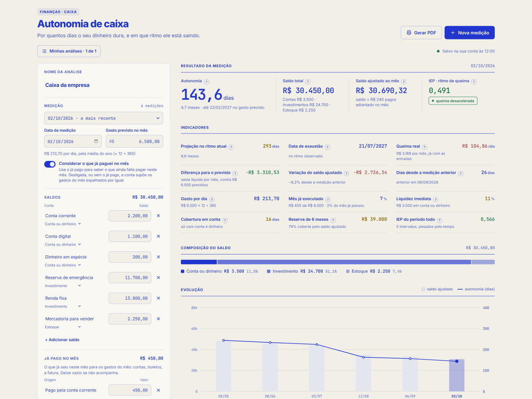Screen dimensions: 532x399
Task: Toggle saldo ajustado series in chart legend
Action: (437, 289)
